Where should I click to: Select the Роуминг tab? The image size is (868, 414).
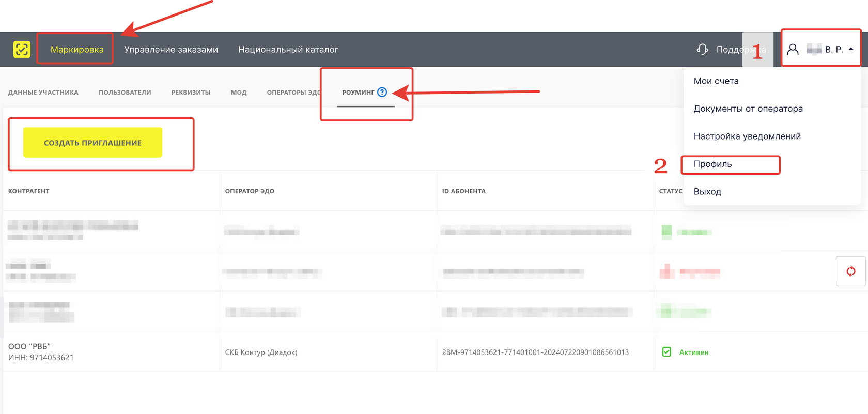pos(358,93)
